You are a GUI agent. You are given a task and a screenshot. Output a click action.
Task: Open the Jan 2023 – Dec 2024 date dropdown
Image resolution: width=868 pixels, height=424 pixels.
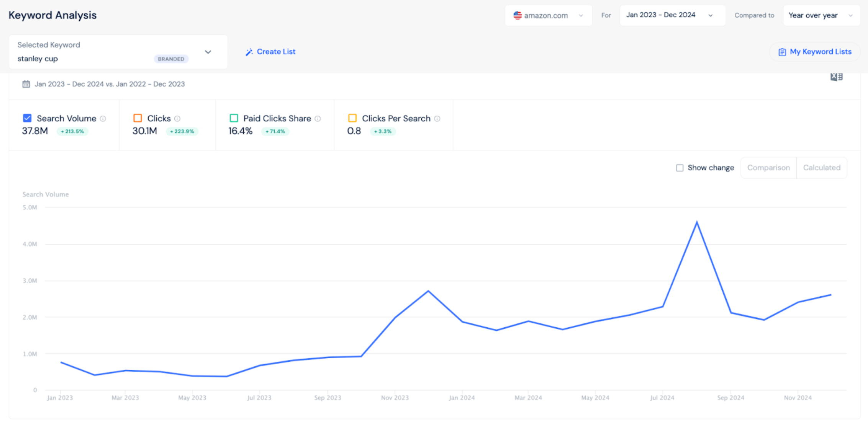click(x=673, y=15)
